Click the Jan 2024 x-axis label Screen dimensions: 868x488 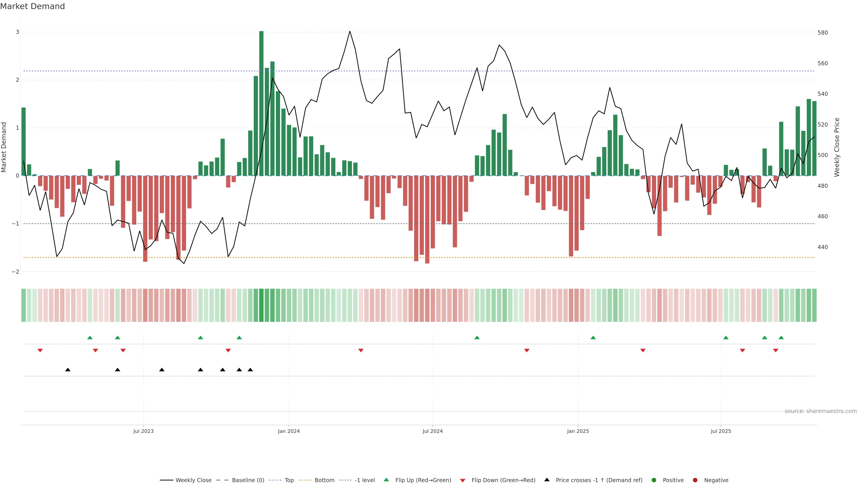(x=289, y=431)
